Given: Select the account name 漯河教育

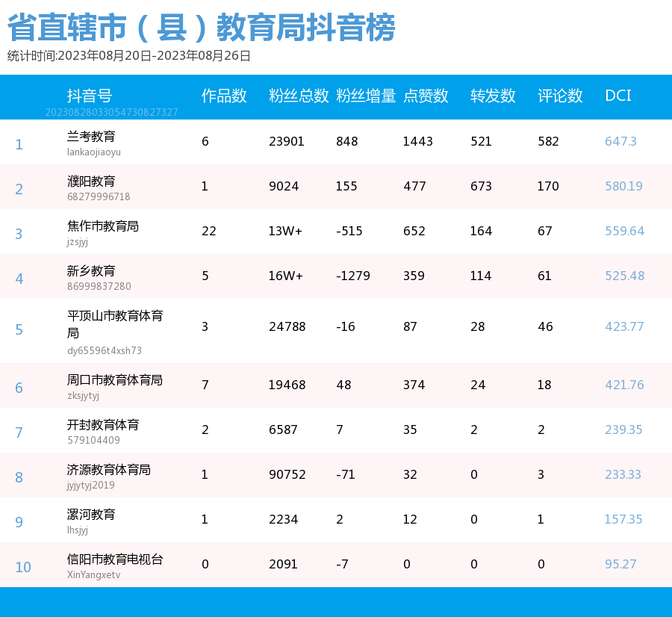Looking at the screenshot, I should click(x=91, y=515).
